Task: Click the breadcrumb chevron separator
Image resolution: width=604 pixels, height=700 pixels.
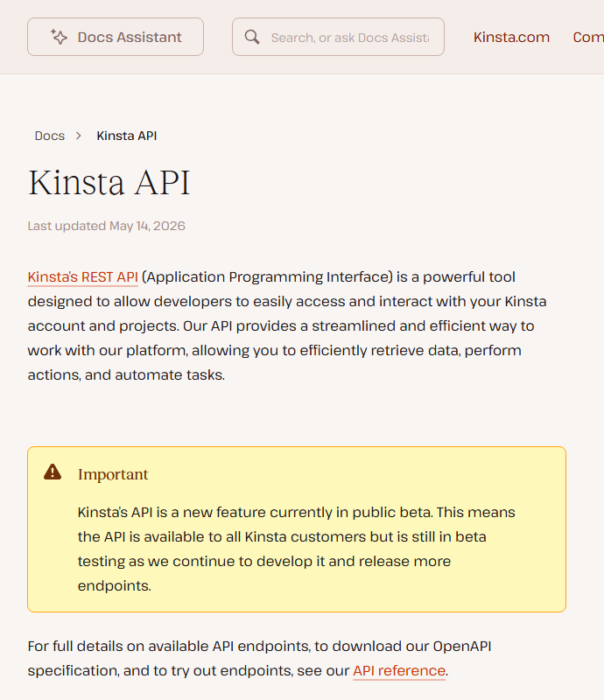Action: coord(79,136)
